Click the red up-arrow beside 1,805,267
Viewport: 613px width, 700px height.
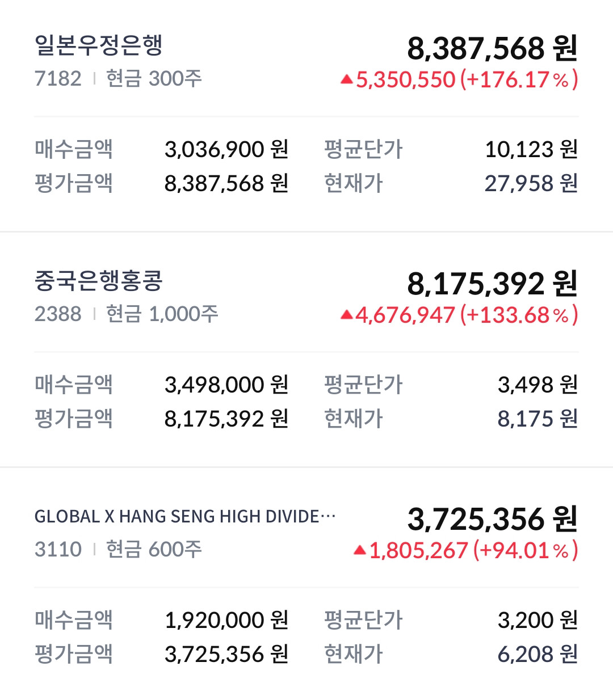pos(360,550)
